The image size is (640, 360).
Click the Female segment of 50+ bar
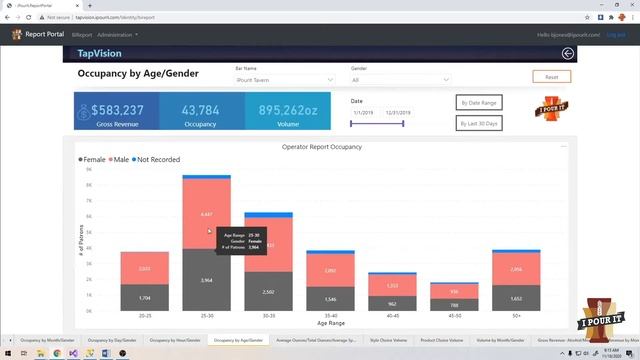[x=516, y=298]
